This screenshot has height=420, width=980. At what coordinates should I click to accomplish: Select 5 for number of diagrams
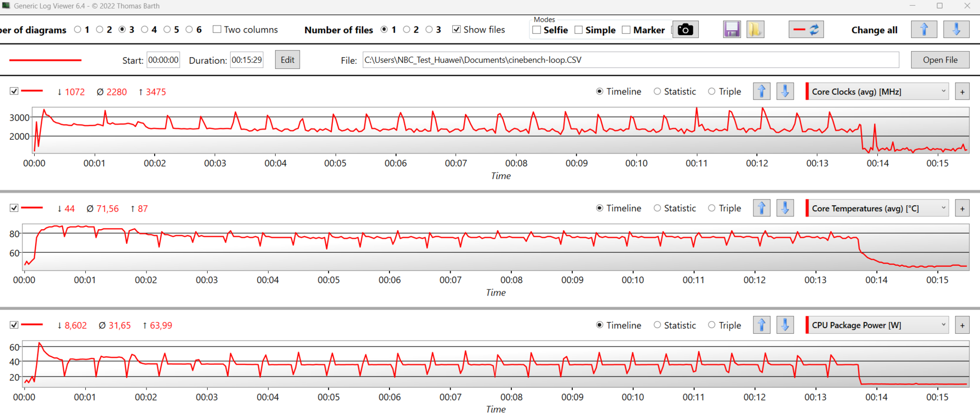pyautogui.click(x=167, y=30)
